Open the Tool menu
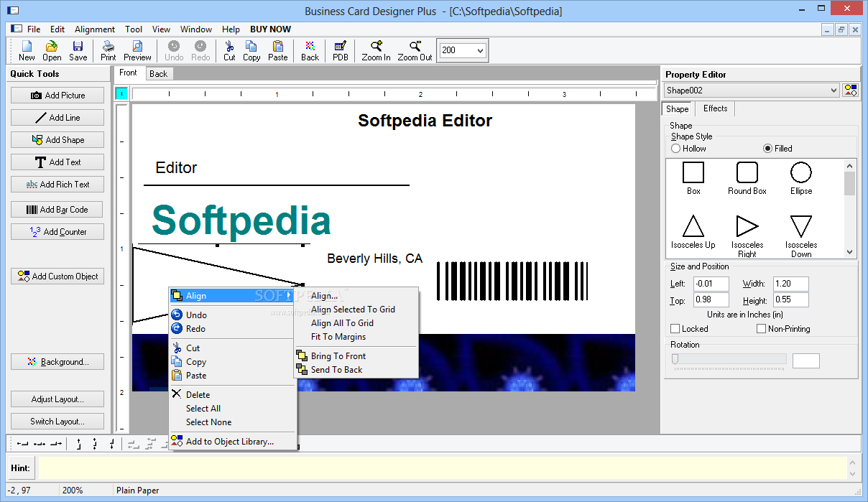This screenshot has height=502, width=868. (134, 29)
